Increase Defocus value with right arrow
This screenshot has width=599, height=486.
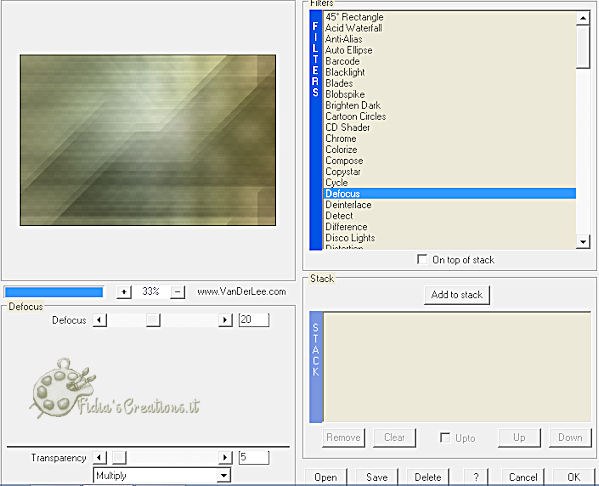[x=225, y=320]
